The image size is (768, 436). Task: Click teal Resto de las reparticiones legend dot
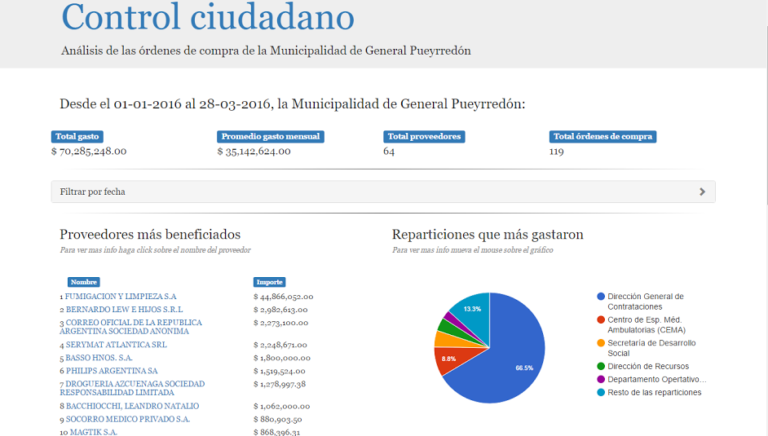pyautogui.click(x=600, y=392)
